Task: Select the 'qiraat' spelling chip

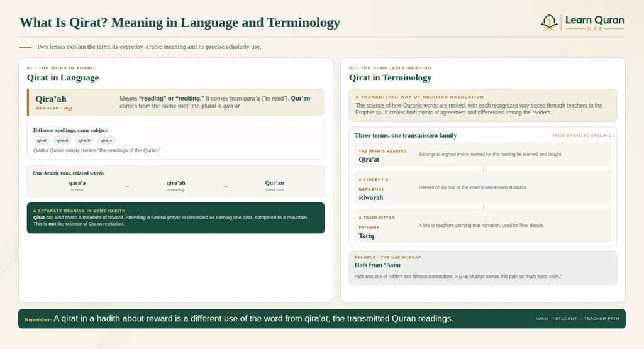Action: (62, 140)
